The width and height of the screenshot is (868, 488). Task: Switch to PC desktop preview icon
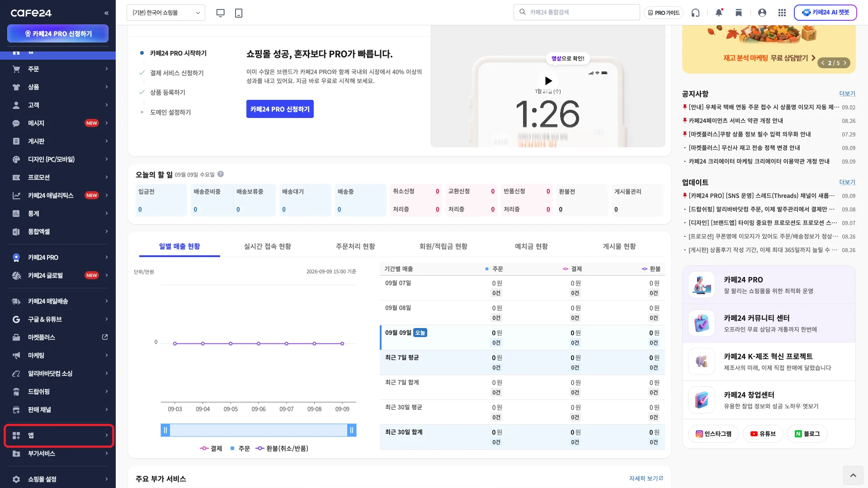(221, 13)
